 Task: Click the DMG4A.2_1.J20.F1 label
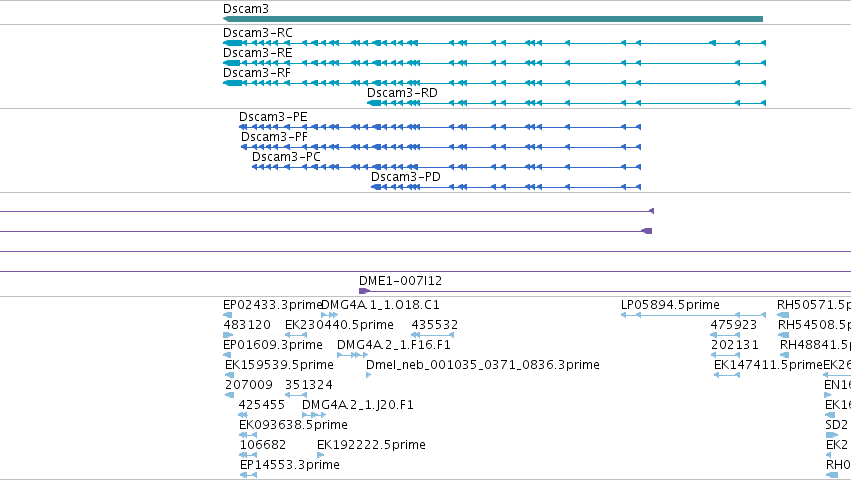point(358,405)
